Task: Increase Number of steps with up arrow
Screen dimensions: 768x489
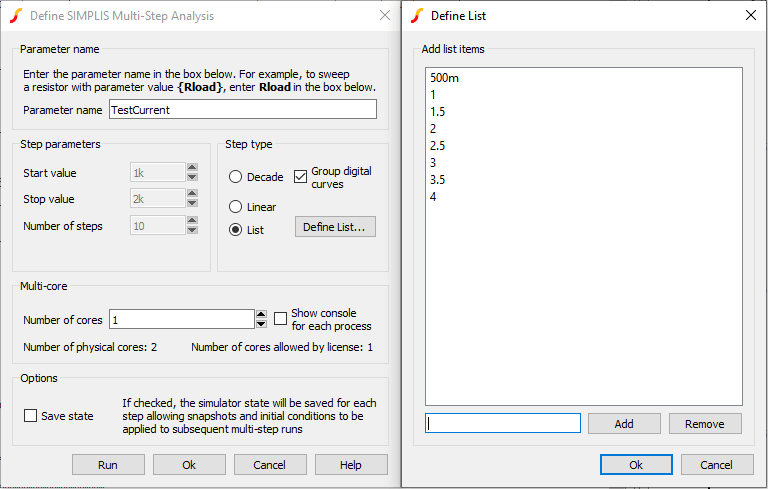Action: click(x=192, y=220)
